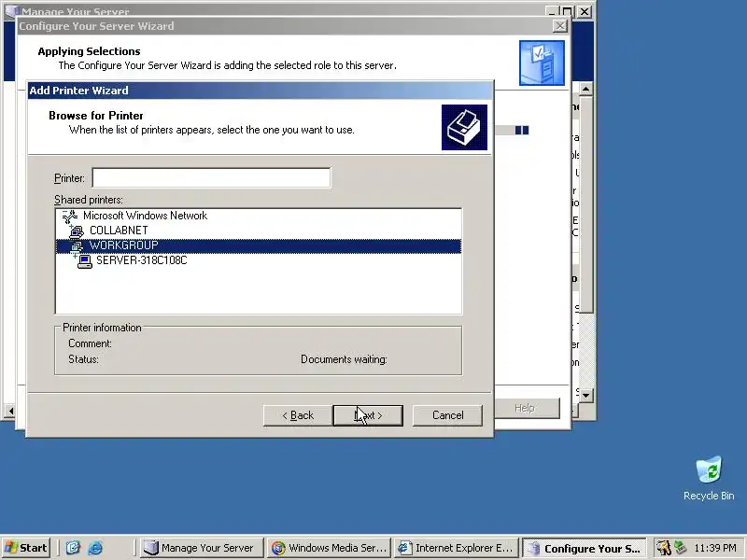Viewport: 747px width, 560px height.
Task: Click the COLLABNET group icon
Action: click(x=77, y=231)
